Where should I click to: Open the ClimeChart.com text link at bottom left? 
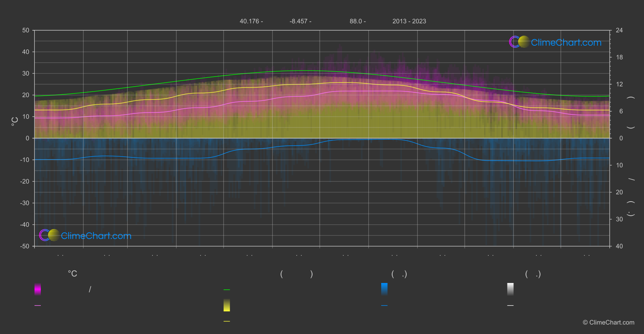(x=96, y=236)
